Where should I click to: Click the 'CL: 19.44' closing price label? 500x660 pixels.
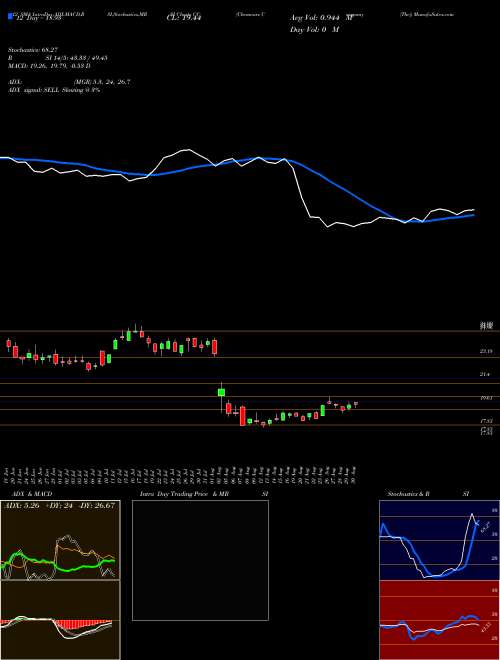point(184,18)
